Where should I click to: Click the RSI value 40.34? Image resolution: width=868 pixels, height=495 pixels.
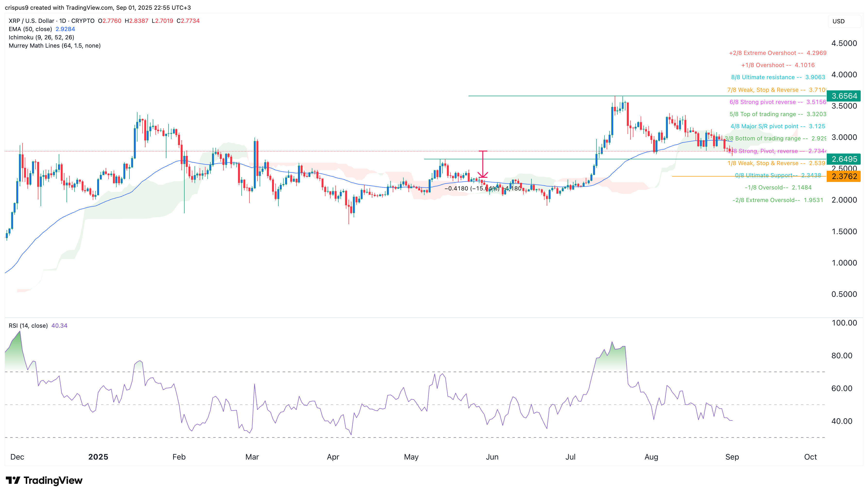(59, 326)
